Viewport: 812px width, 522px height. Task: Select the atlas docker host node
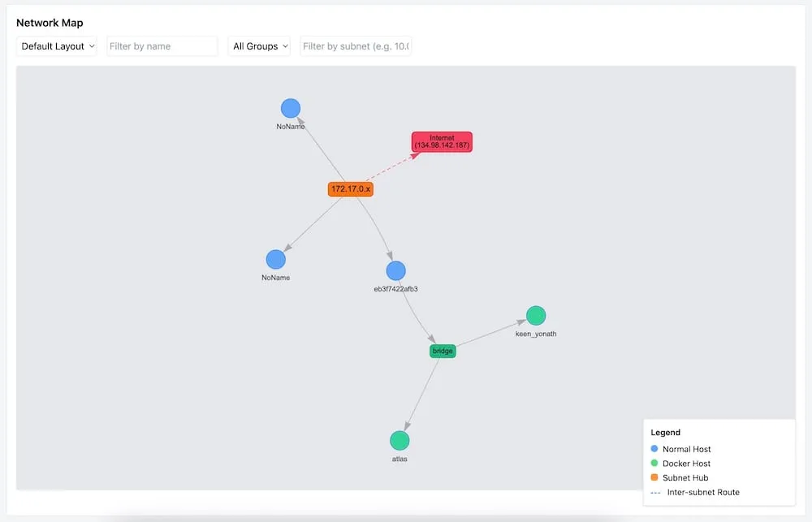click(400, 441)
